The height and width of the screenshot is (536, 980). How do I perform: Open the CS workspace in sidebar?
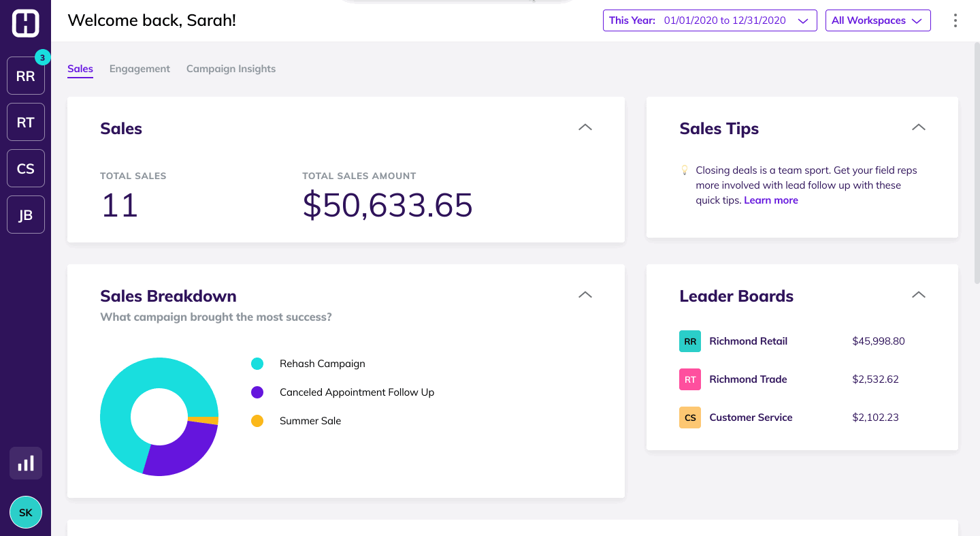tap(26, 169)
